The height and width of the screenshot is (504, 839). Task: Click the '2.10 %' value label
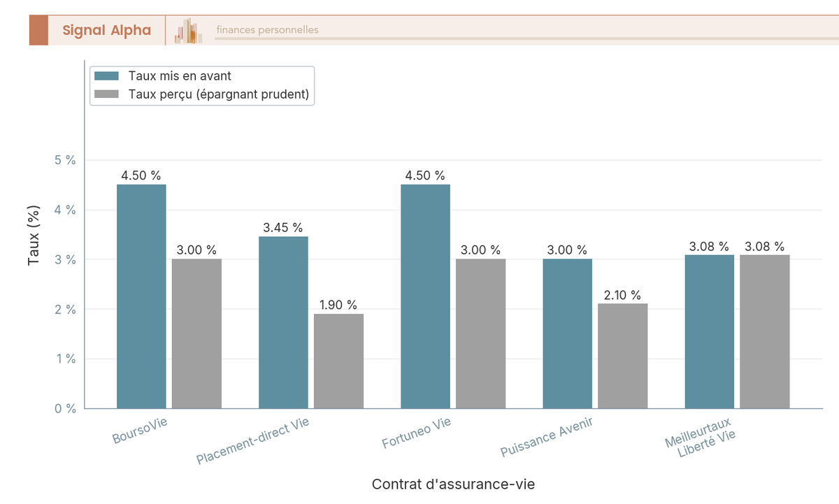[x=622, y=295]
